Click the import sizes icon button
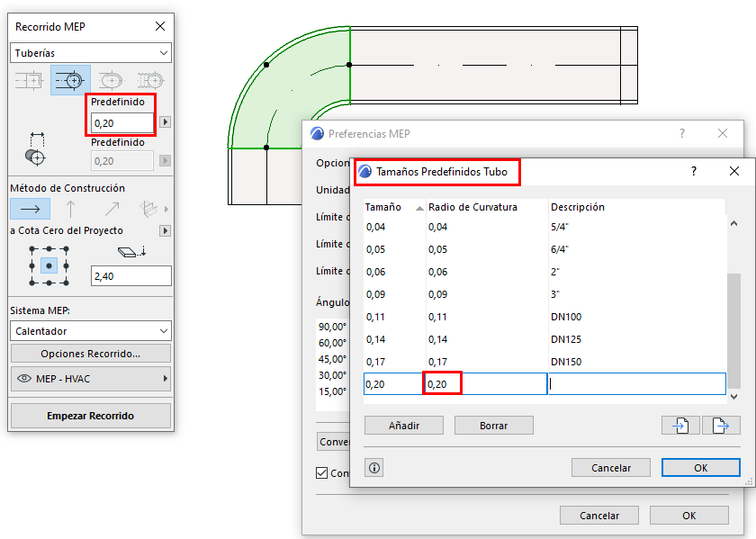 coord(680,426)
